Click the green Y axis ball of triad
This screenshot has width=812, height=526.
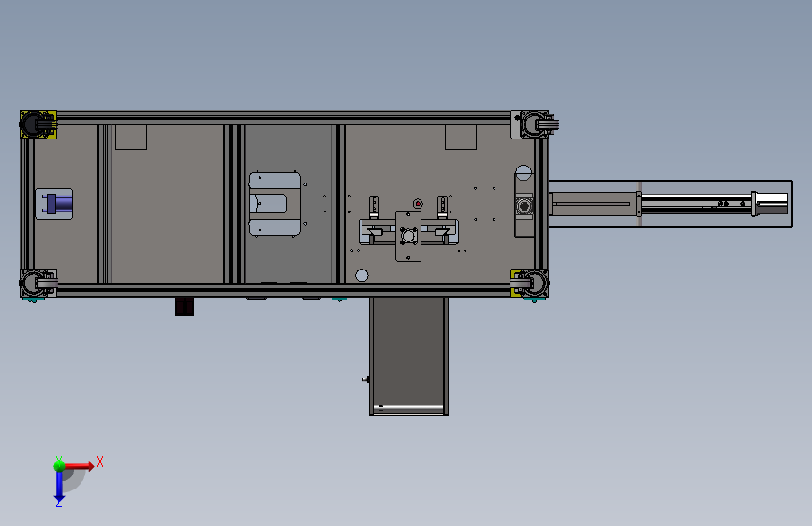[x=59, y=466]
